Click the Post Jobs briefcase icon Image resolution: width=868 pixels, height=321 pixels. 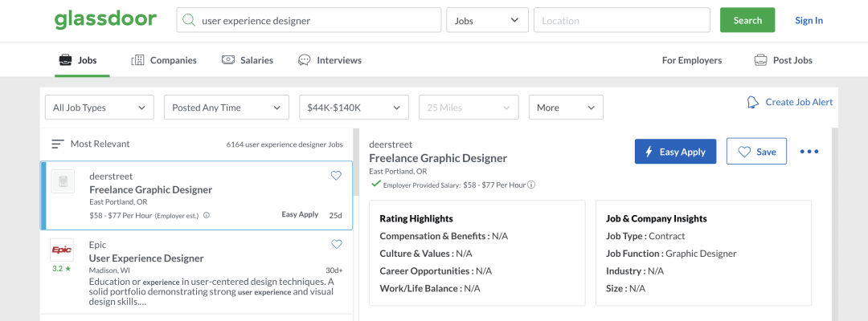tap(760, 60)
